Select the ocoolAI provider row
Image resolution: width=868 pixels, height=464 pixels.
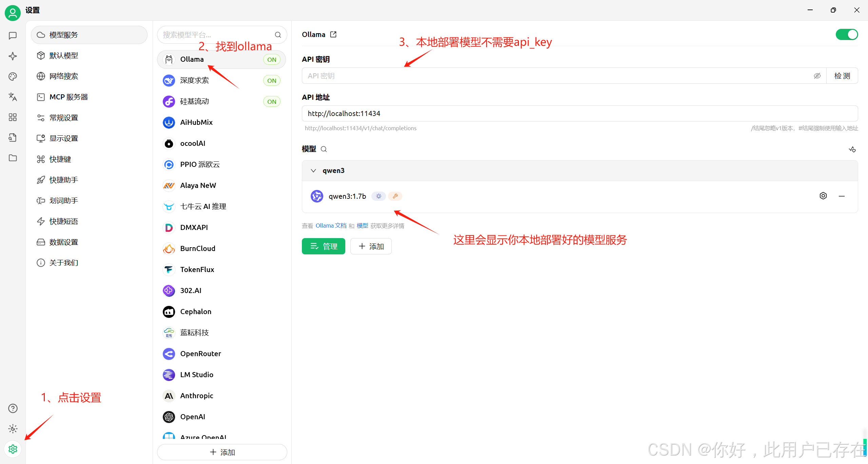click(x=221, y=143)
